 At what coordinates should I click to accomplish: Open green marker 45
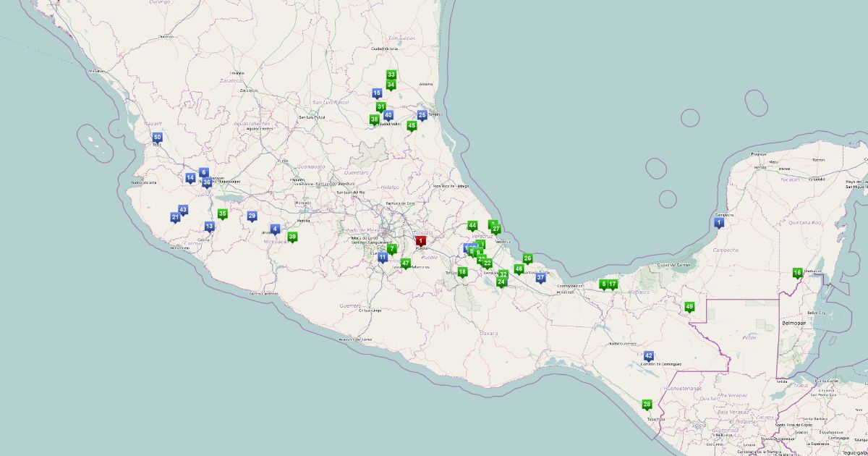[412, 126]
